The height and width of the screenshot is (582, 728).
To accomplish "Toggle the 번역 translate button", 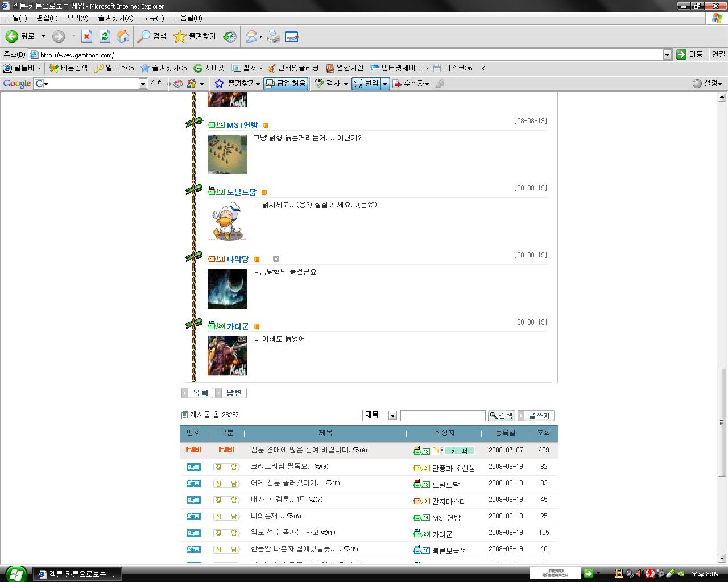I will (x=366, y=84).
